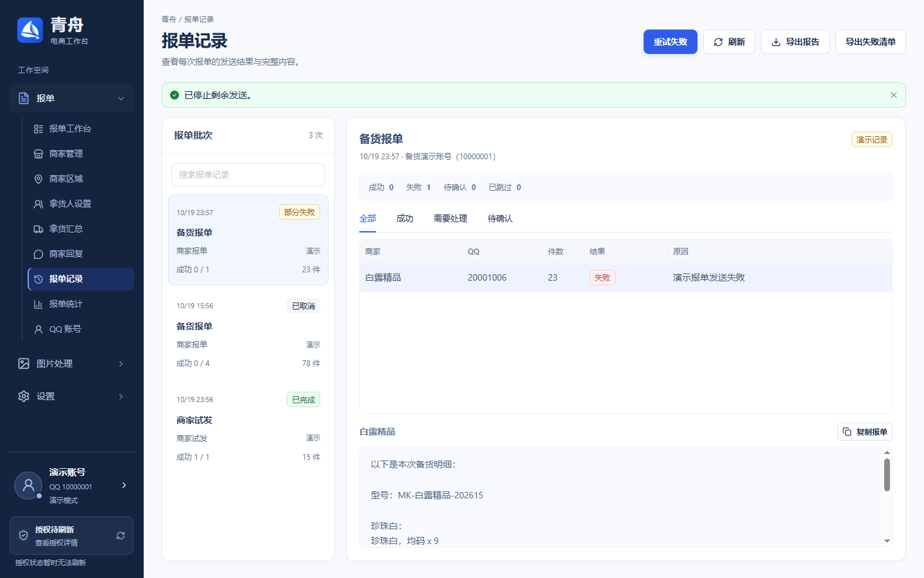Screen dimensions: 924x578
Task: Expand the 设置 menu chevron
Action: [121, 396]
